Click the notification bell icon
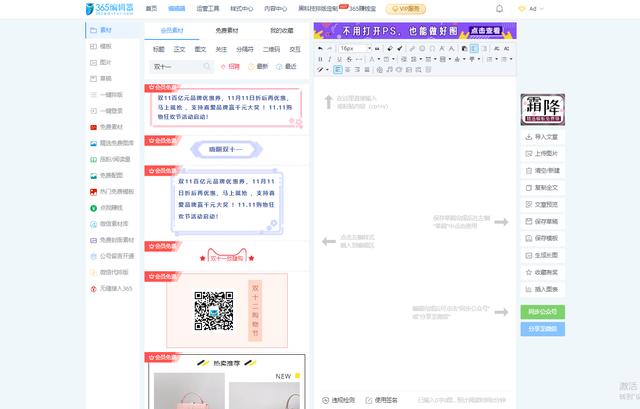640x409 pixels. [x=499, y=9]
